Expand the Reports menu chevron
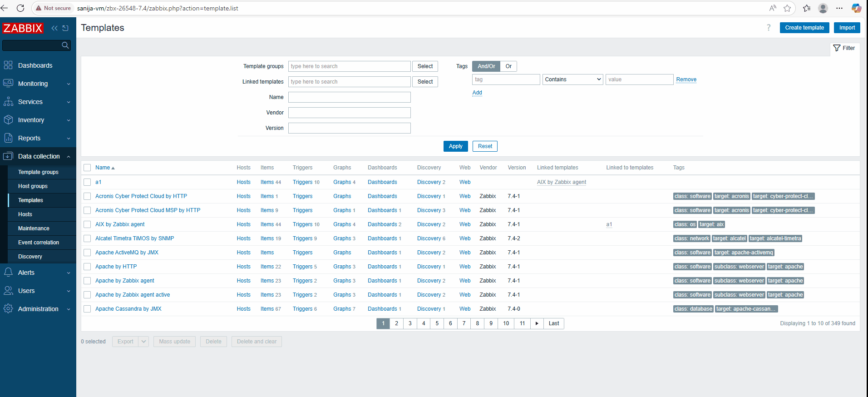 coord(69,139)
